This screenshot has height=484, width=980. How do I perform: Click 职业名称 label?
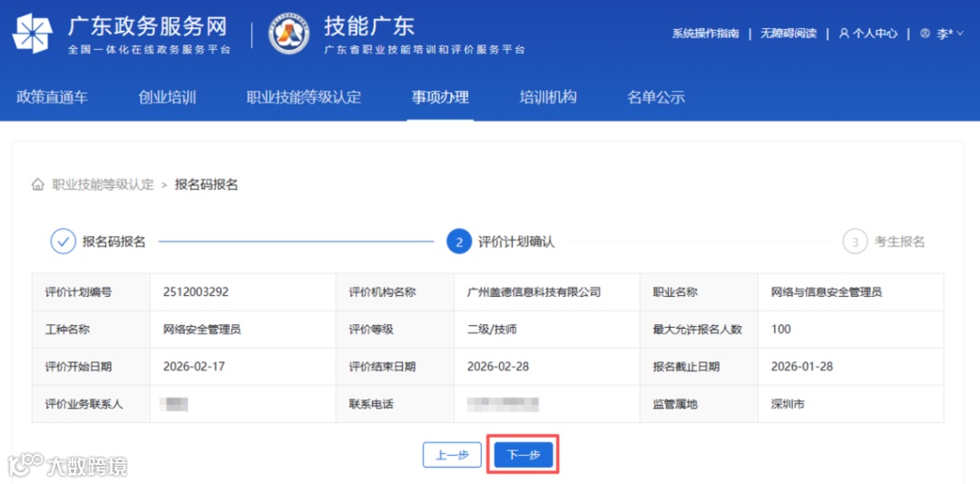click(675, 292)
